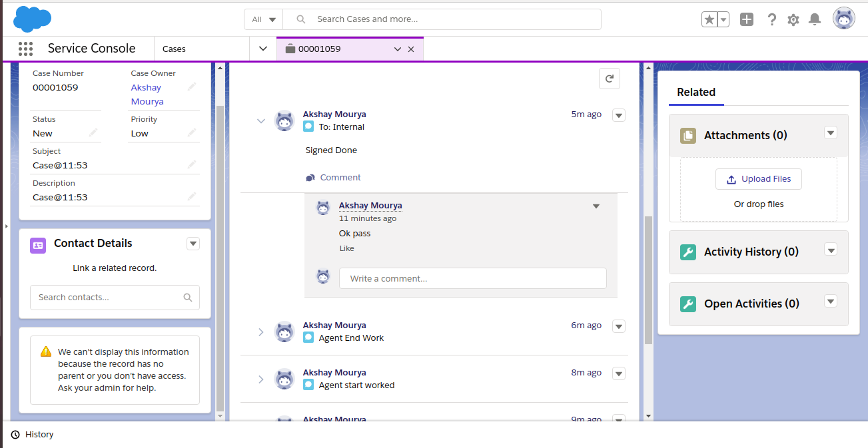The height and width of the screenshot is (448, 868).
Task: Open the Contact Details dropdown menu
Action: (x=193, y=244)
